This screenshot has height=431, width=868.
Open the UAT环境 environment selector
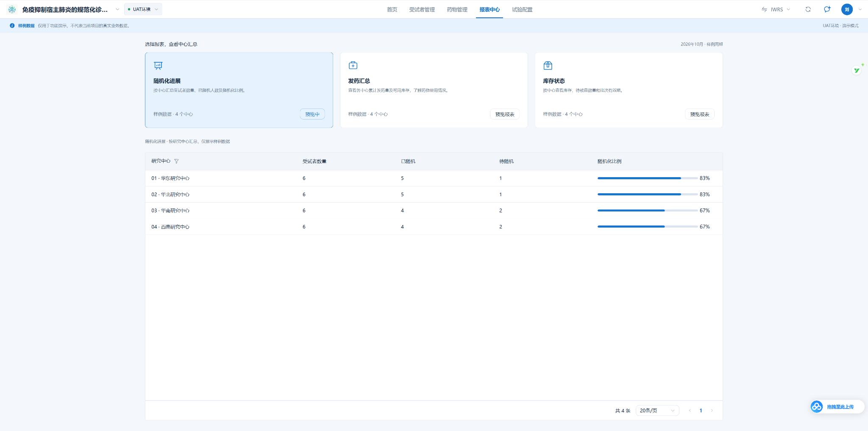coord(143,9)
